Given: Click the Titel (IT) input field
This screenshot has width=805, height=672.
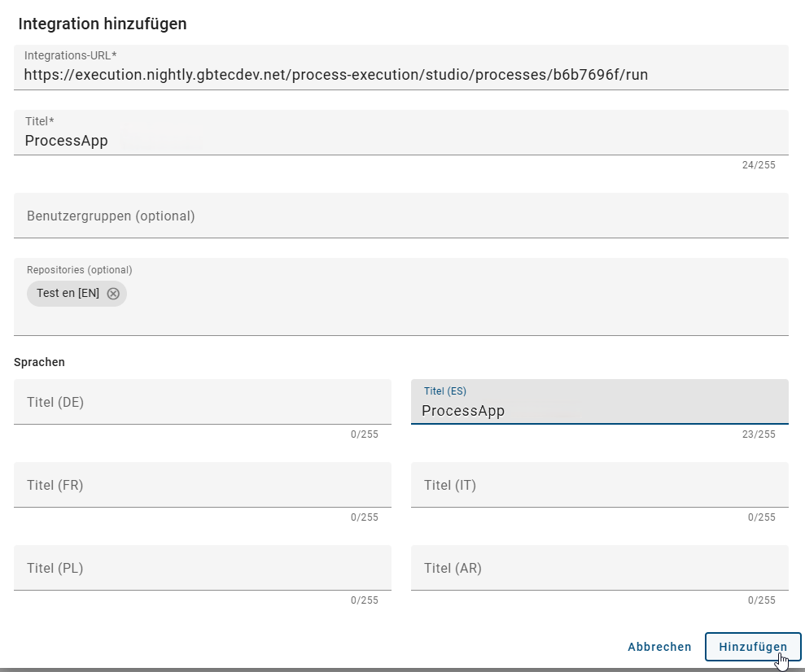Looking at the screenshot, I should [600, 485].
